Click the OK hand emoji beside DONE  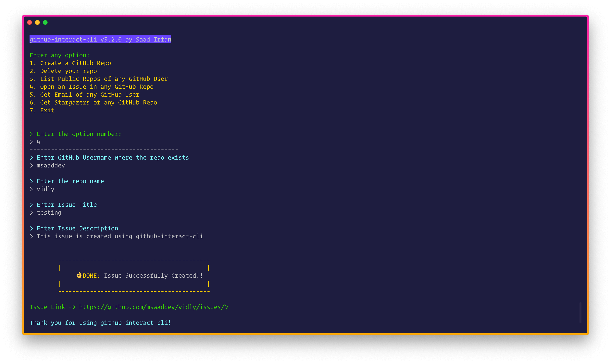(x=79, y=275)
